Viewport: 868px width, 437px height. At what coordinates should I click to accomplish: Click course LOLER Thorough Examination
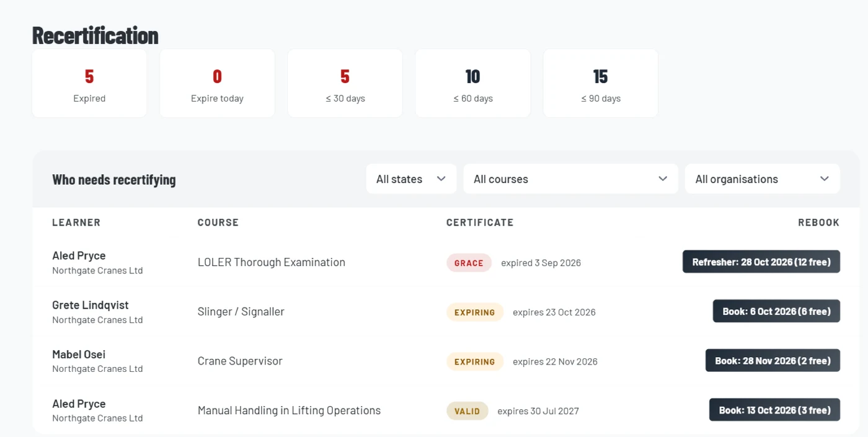click(271, 262)
